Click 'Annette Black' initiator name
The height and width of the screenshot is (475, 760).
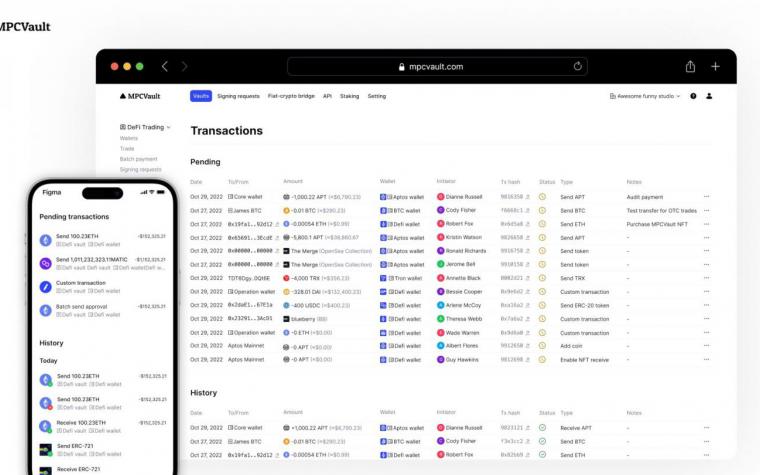[463, 278]
